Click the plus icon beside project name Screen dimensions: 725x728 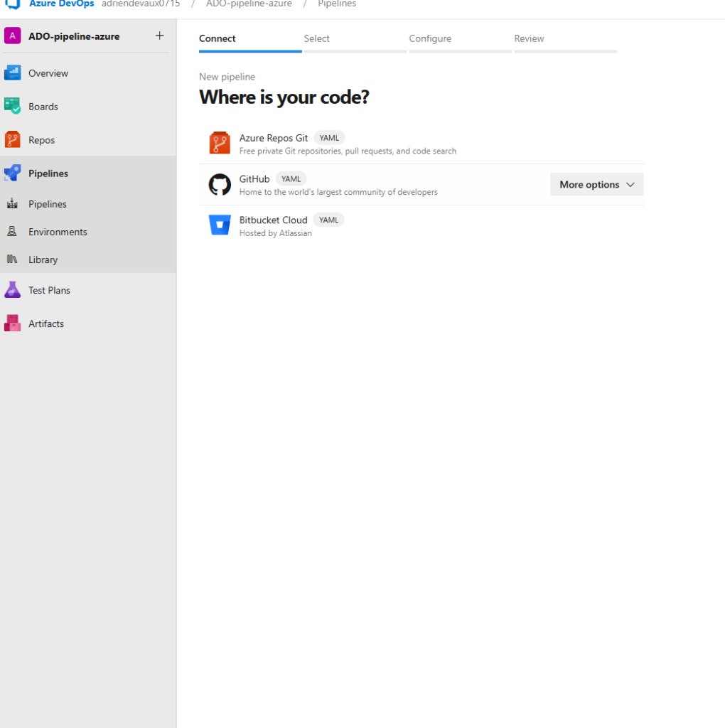point(159,36)
